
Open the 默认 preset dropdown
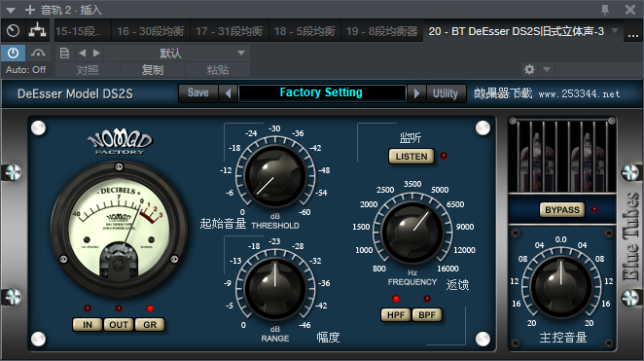(x=177, y=53)
